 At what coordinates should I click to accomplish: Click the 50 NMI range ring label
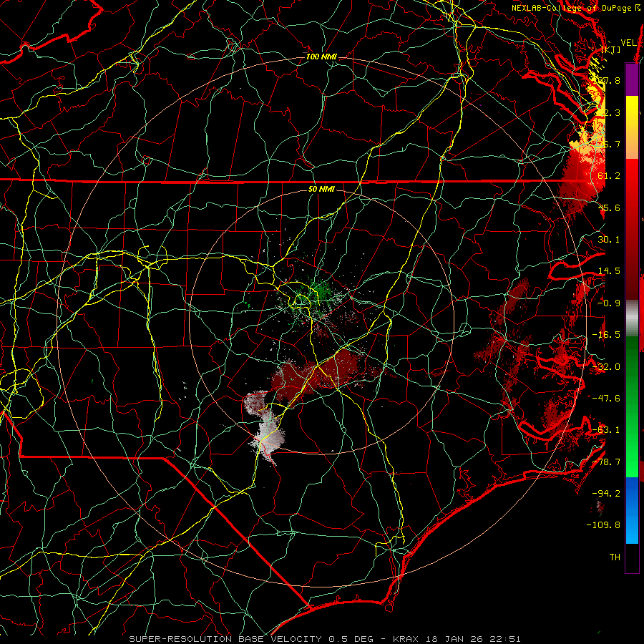321,189
